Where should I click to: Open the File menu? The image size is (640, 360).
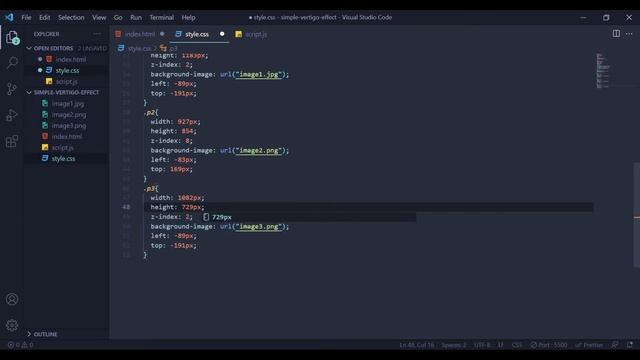point(26,18)
